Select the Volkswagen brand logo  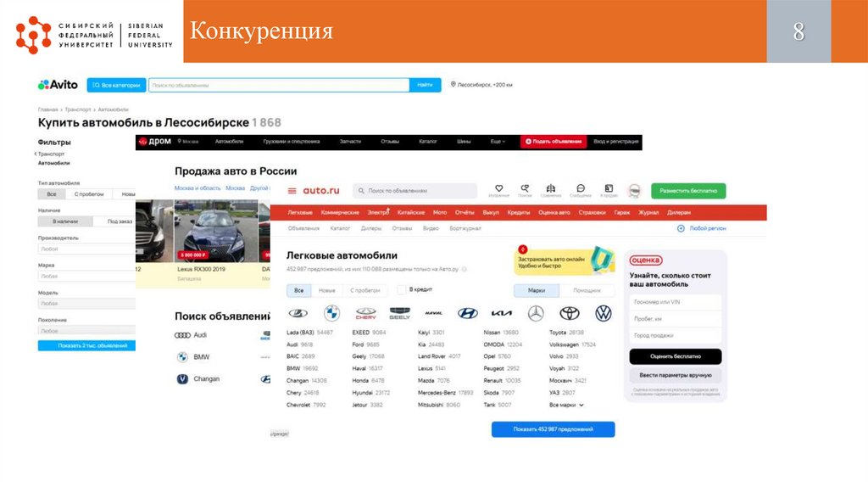click(x=604, y=314)
